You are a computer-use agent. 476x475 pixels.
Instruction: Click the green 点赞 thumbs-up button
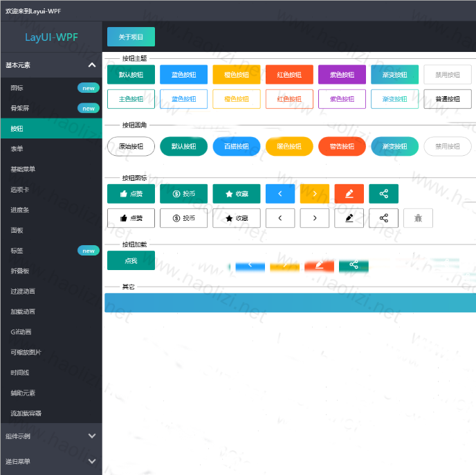point(131,194)
